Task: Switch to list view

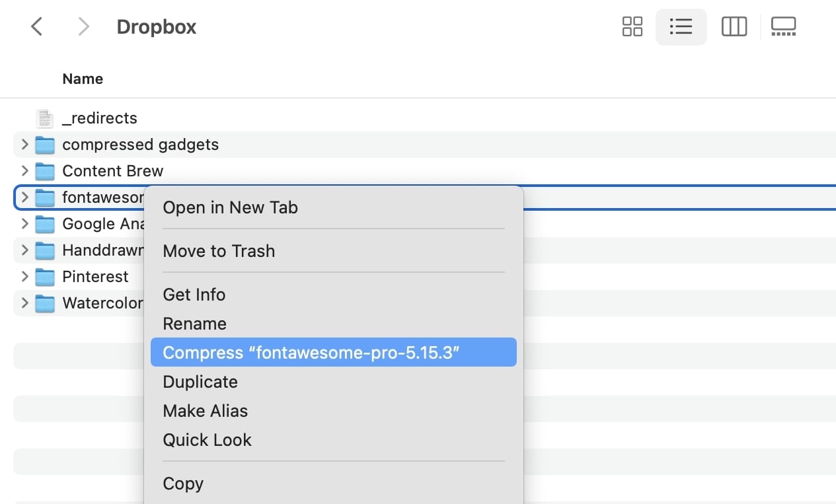Action: coord(681,26)
